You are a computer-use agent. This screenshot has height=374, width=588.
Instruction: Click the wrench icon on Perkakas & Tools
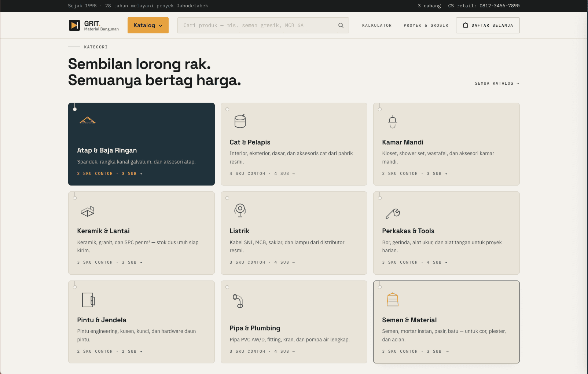393,213
